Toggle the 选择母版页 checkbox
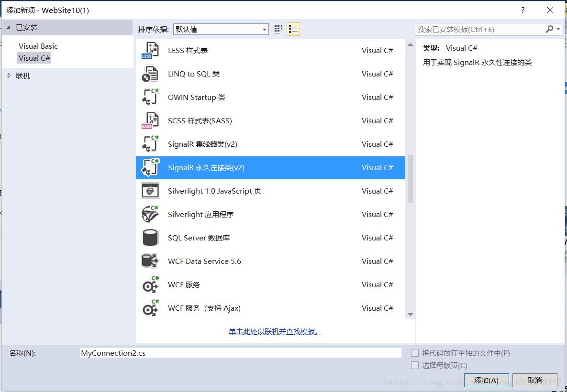567x392 pixels. point(415,365)
